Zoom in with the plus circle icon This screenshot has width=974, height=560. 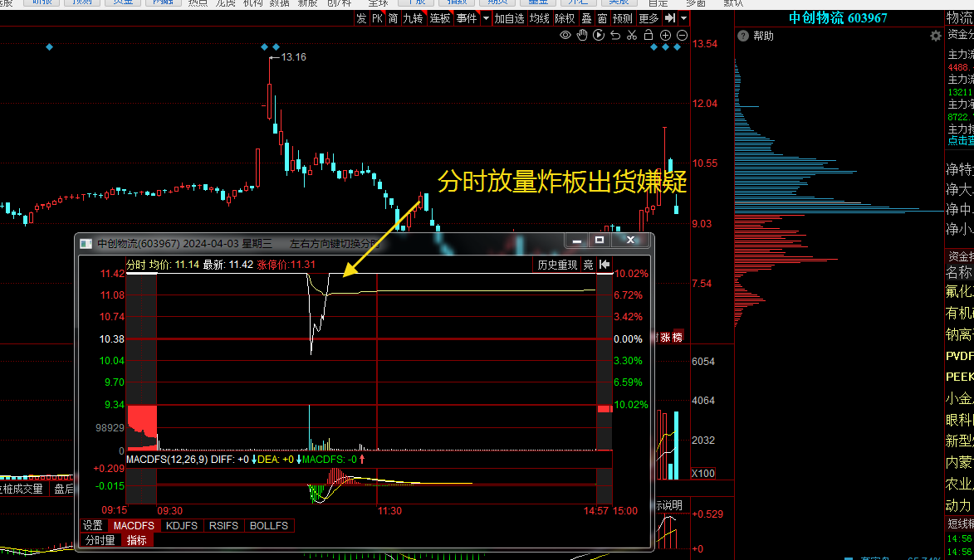click(665, 36)
